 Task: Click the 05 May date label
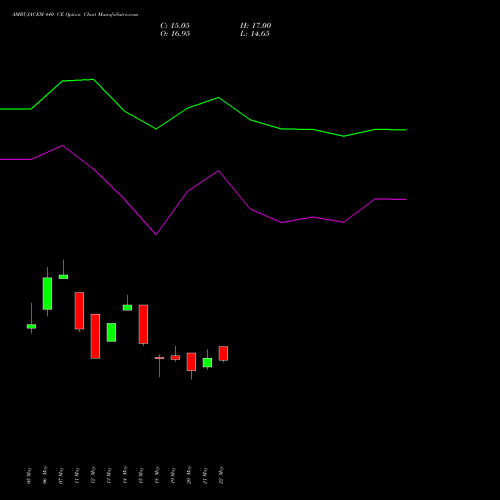click(29, 475)
